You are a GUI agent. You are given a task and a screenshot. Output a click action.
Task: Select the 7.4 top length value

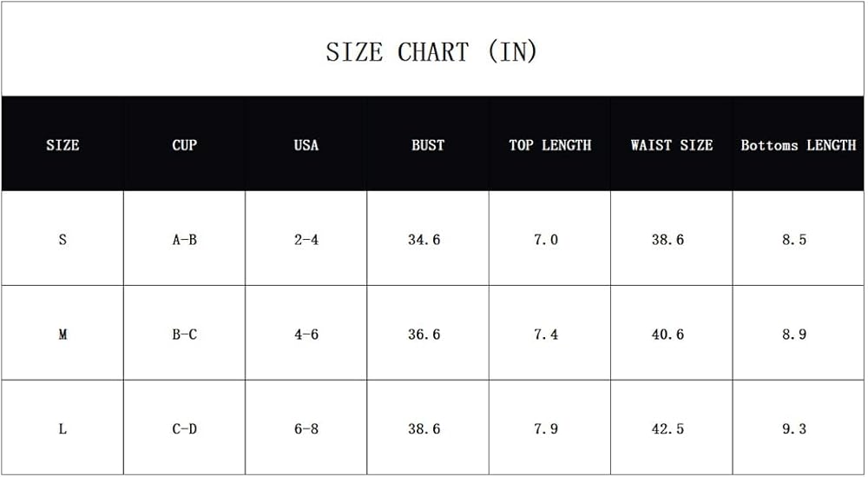coord(546,335)
